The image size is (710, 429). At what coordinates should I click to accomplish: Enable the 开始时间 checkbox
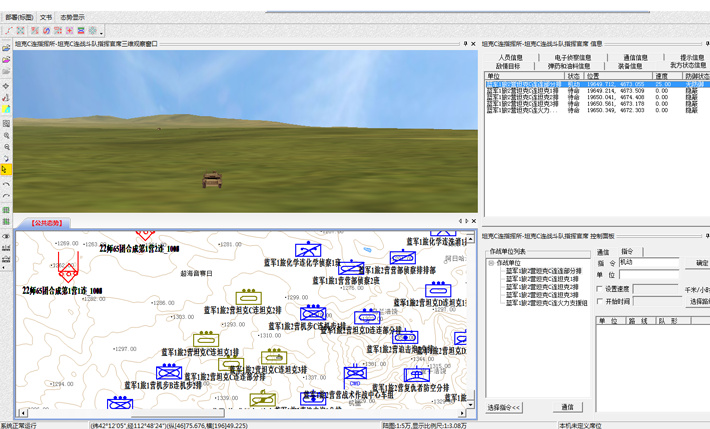pos(600,301)
